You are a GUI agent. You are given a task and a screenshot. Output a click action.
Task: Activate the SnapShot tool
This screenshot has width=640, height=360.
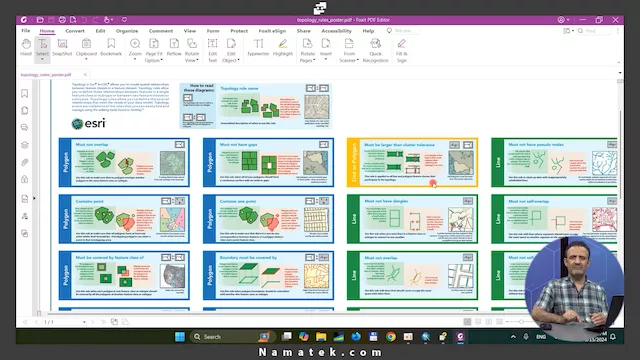(62, 47)
